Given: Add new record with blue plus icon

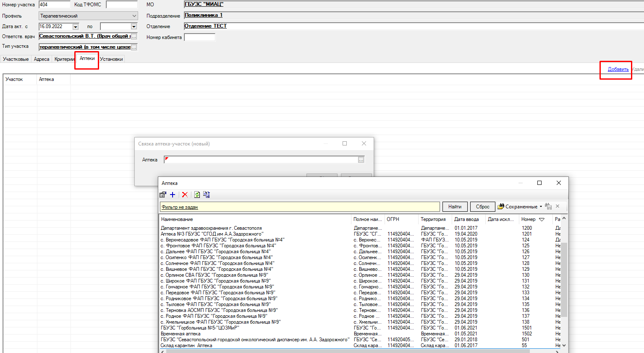Looking at the screenshot, I should (x=173, y=195).
